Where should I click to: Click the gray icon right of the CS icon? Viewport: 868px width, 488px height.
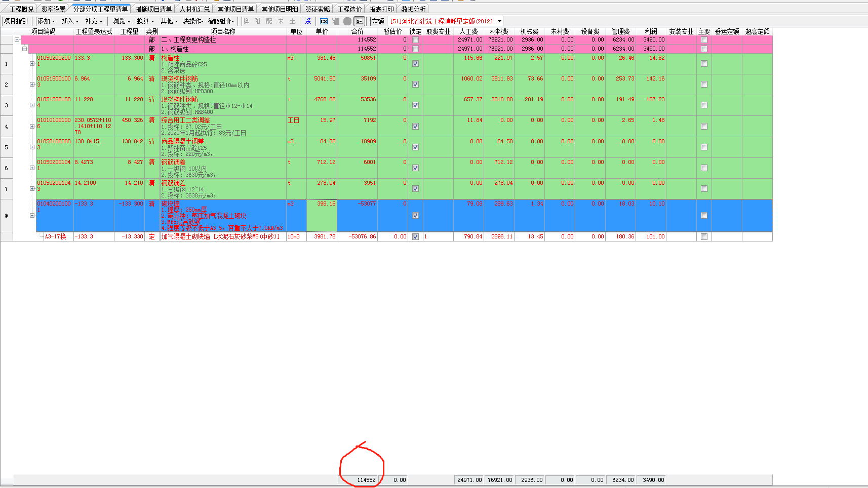(336, 21)
